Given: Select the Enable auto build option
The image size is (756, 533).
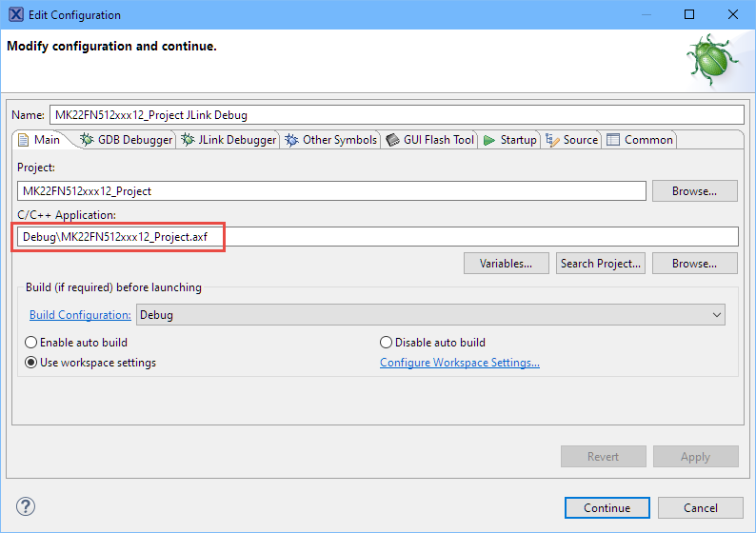Looking at the screenshot, I should pos(31,343).
